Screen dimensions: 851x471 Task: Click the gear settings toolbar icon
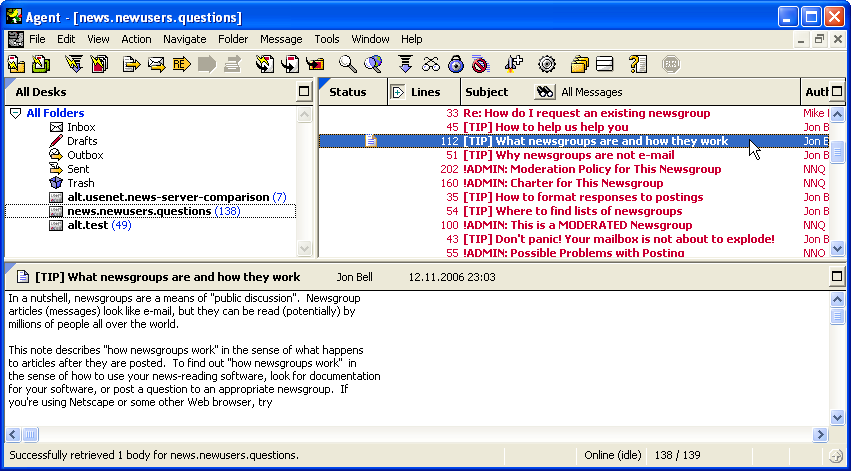546,65
